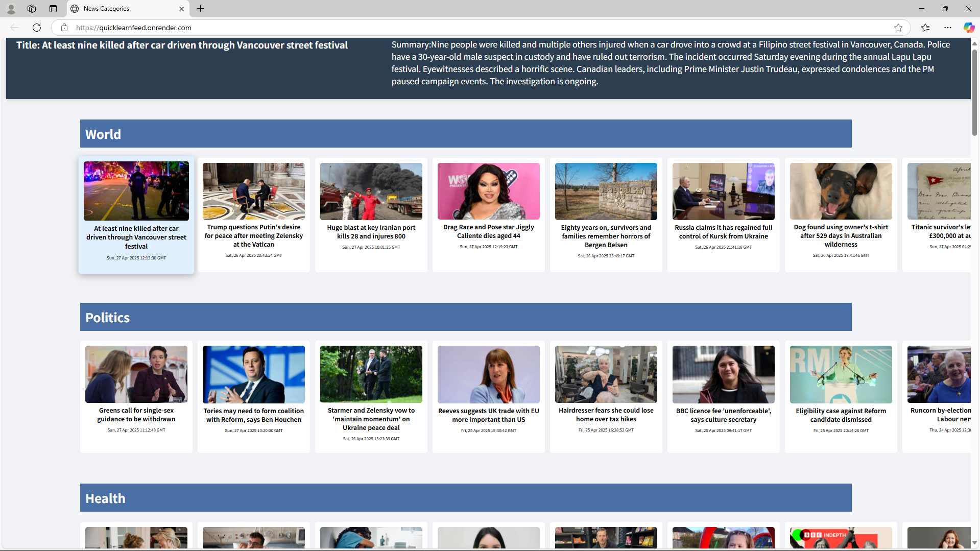Close the News Categories tab

(x=181, y=9)
